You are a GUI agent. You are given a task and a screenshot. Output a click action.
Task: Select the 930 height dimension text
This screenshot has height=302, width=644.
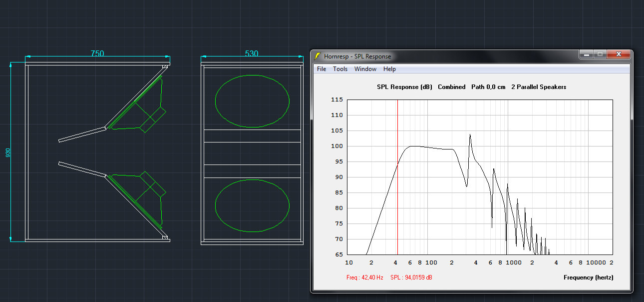click(8, 153)
